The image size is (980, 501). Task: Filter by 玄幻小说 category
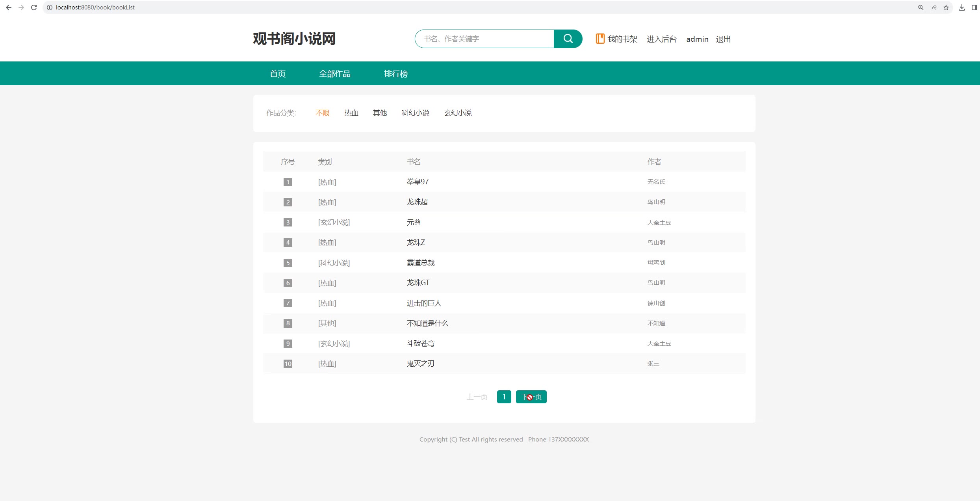pos(458,113)
